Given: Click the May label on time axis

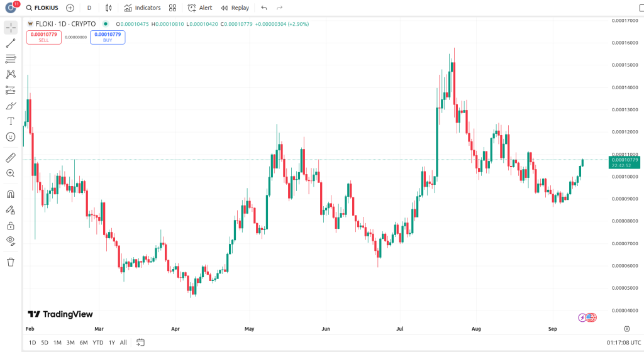Looking at the screenshot, I should pos(249,329).
